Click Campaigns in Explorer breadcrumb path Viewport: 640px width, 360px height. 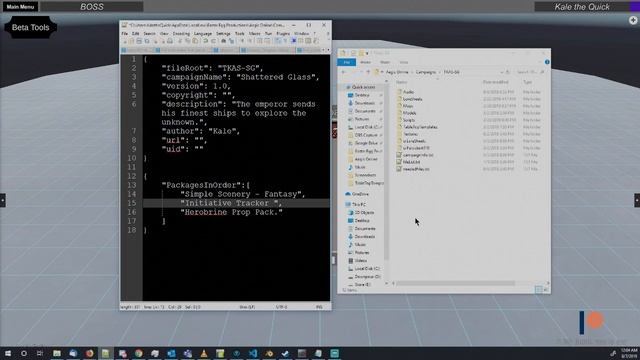point(426,72)
